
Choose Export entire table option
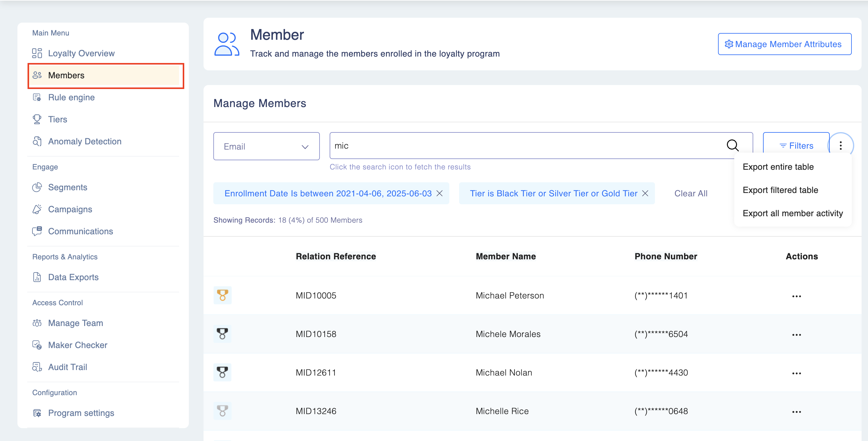[778, 167]
